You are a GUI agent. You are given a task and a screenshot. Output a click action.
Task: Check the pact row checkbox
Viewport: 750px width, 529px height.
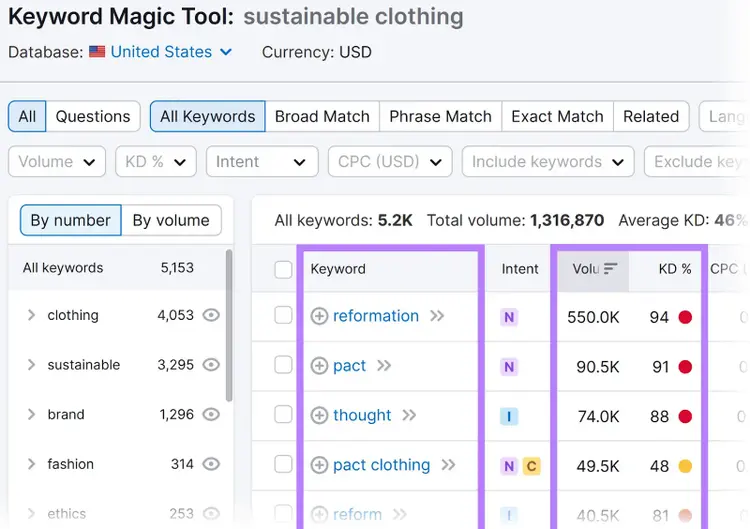283,365
